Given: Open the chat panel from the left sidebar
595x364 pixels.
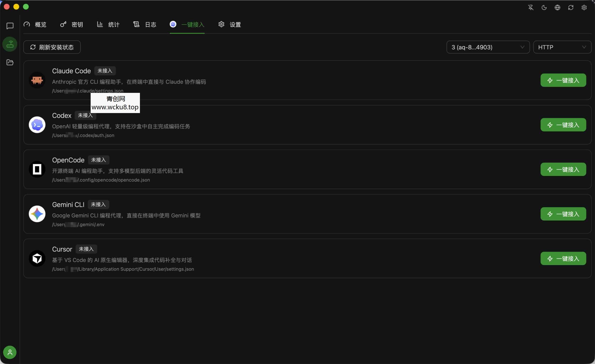Looking at the screenshot, I should [x=10, y=26].
